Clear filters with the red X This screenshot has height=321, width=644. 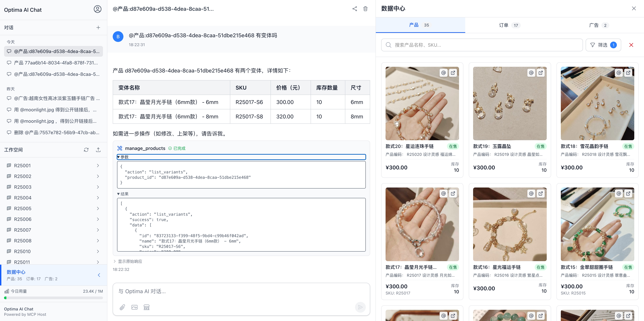pos(631,45)
